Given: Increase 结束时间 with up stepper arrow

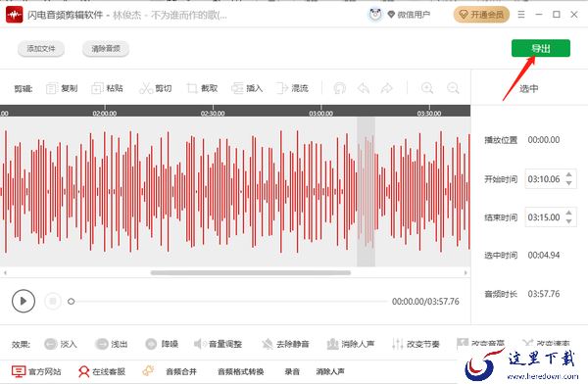Looking at the screenshot, I should [569, 213].
